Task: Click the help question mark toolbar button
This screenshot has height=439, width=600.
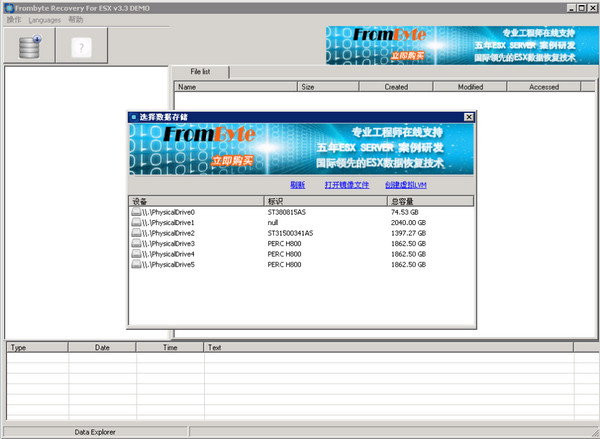Action: (80, 46)
